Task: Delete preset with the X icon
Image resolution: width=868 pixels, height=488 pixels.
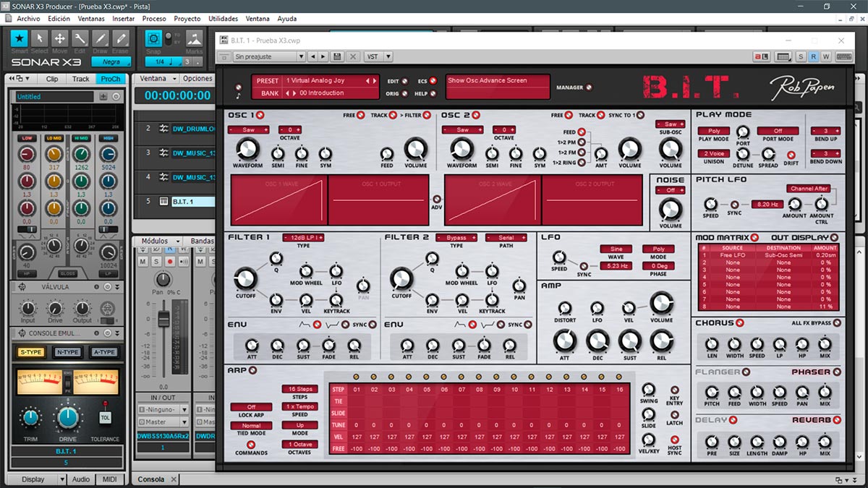Action: click(x=353, y=56)
